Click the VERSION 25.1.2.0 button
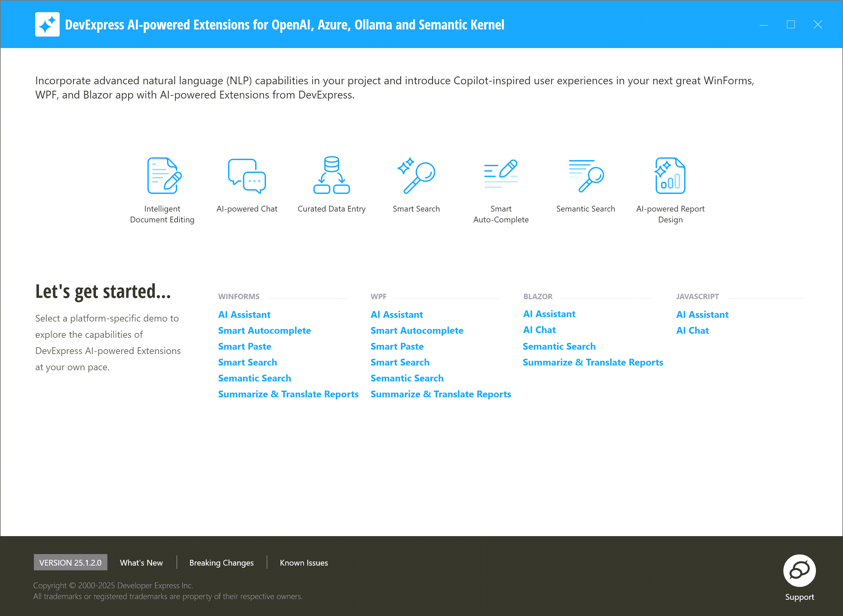The width and height of the screenshot is (843, 616). pos(70,562)
